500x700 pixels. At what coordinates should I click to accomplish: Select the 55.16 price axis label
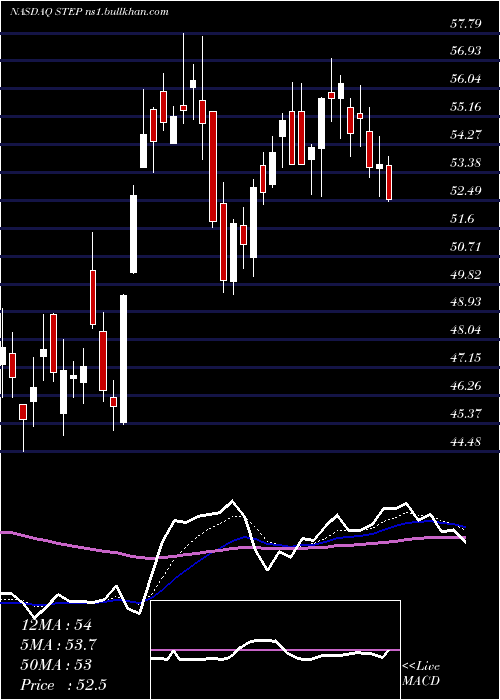click(466, 107)
